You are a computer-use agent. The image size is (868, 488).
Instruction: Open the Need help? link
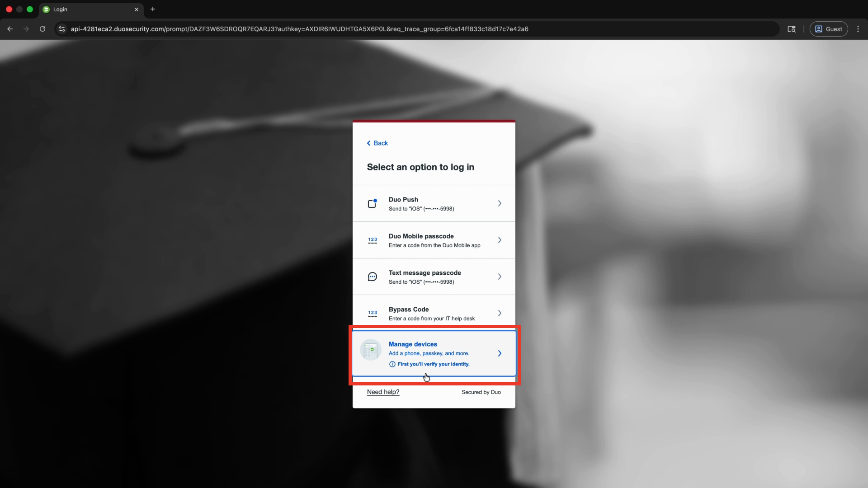pos(383,392)
